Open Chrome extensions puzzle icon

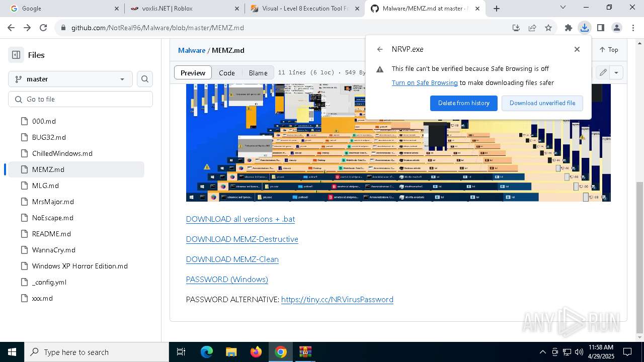pos(569,28)
